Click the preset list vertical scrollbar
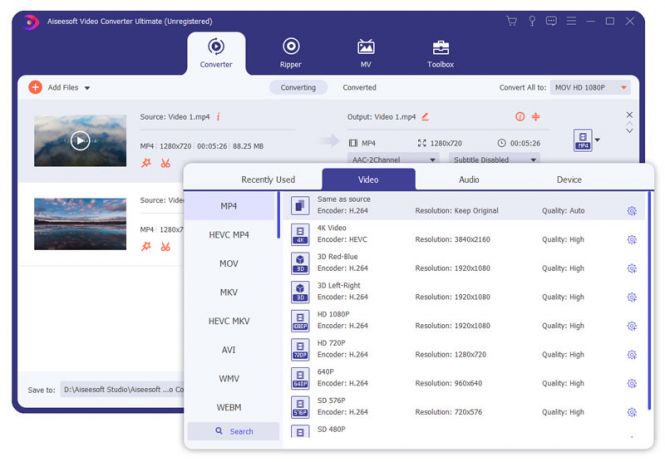The height and width of the screenshot is (462, 665). 649,301
